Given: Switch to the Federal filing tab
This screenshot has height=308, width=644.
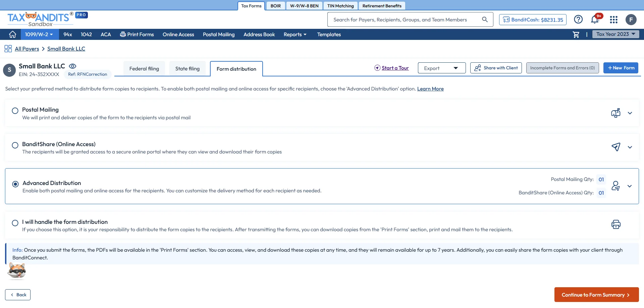Looking at the screenshot, I should pyautogui.click(x=144, y=69).
